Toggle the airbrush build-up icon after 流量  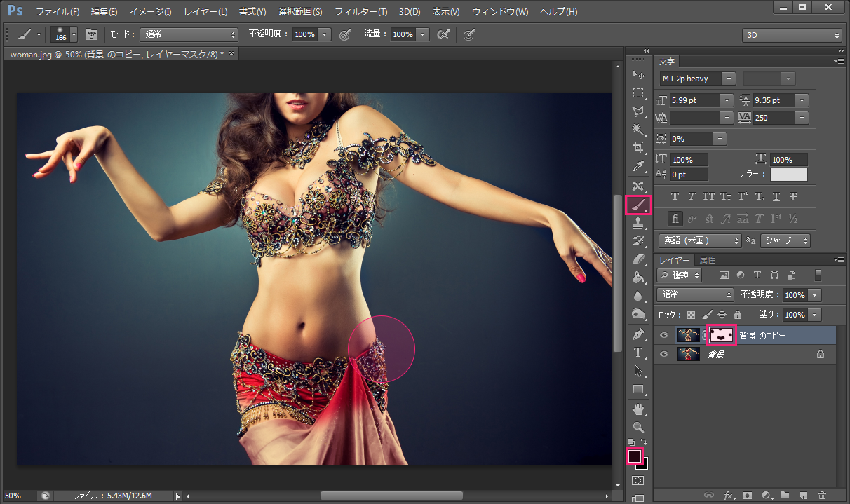(443, 34)
